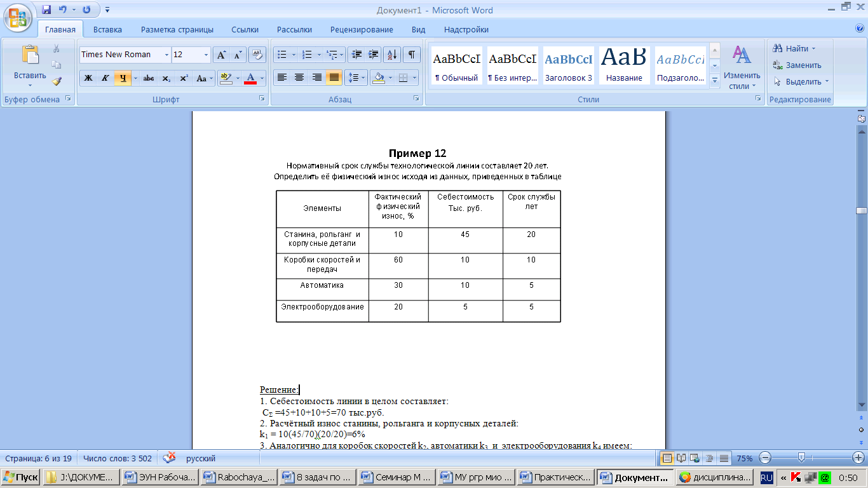Apply paragraph shading paint bucket
Screen dimensions: 868x488
(379, 78)
